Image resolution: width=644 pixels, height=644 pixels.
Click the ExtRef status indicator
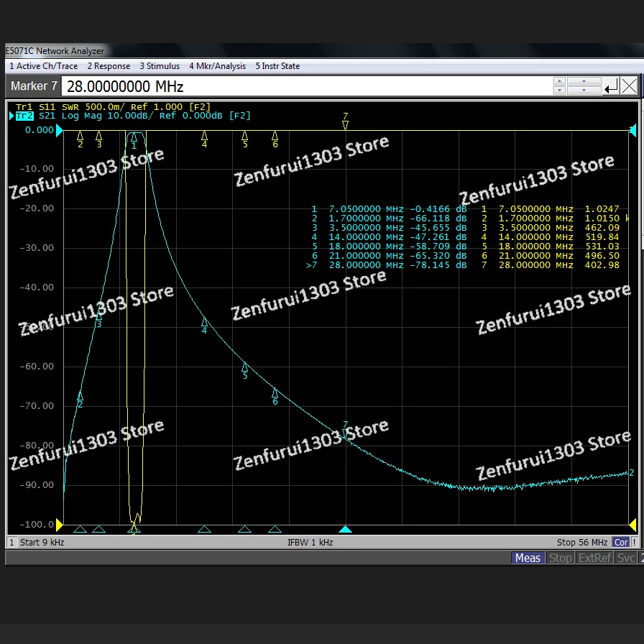[x=594, y=558]
